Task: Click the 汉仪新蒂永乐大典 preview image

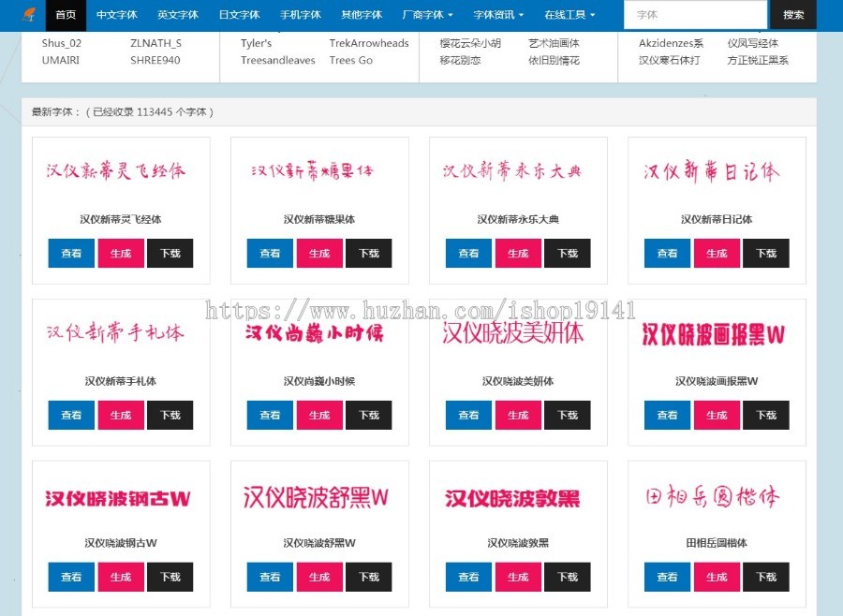Action: tap(512, 171)
